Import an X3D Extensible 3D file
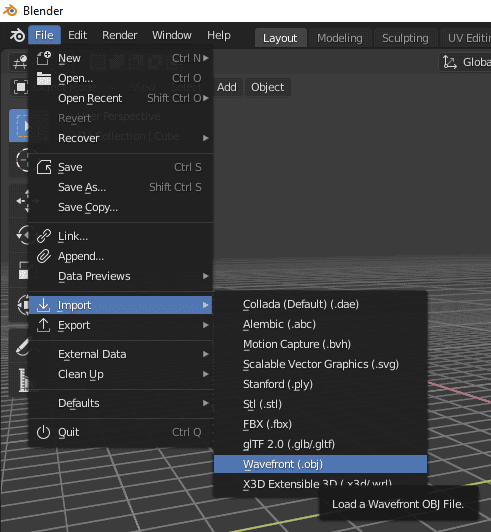Screen dimensions: 491x532 point(320,484)
